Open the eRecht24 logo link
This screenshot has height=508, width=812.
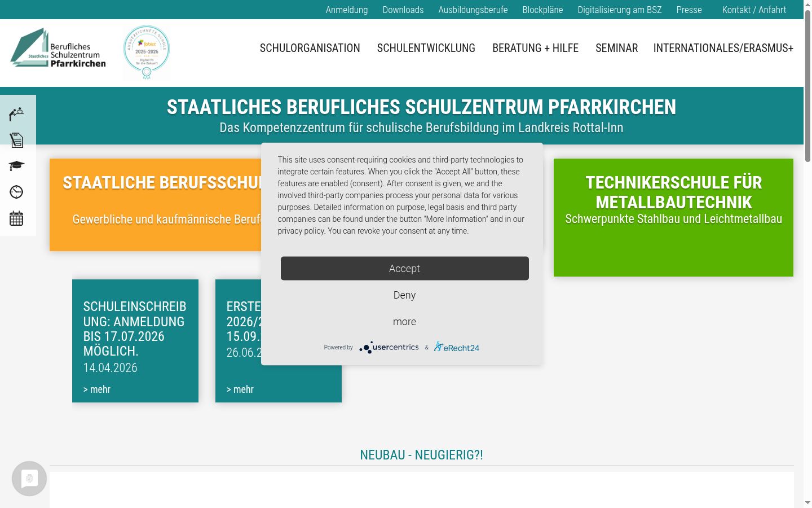457,347
